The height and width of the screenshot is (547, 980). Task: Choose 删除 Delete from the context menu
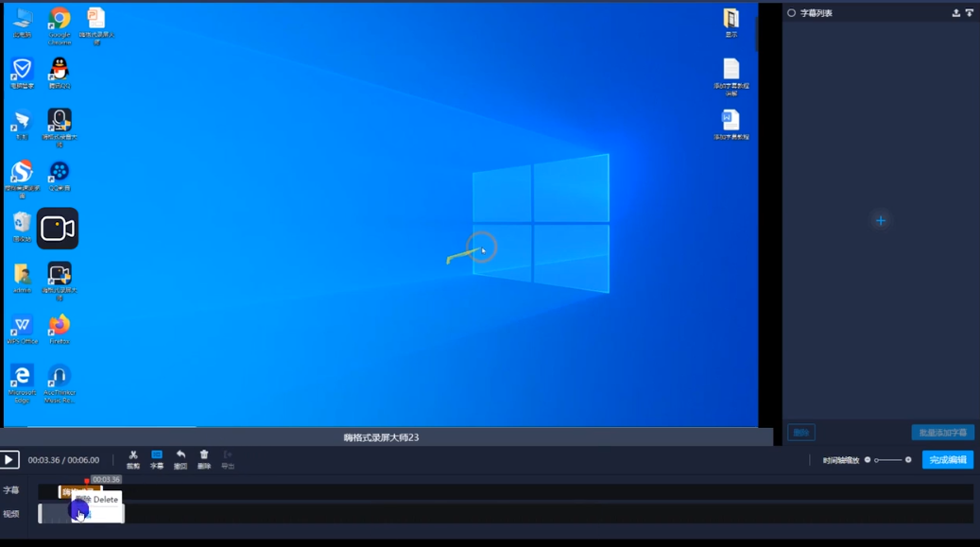coord(98,500)
